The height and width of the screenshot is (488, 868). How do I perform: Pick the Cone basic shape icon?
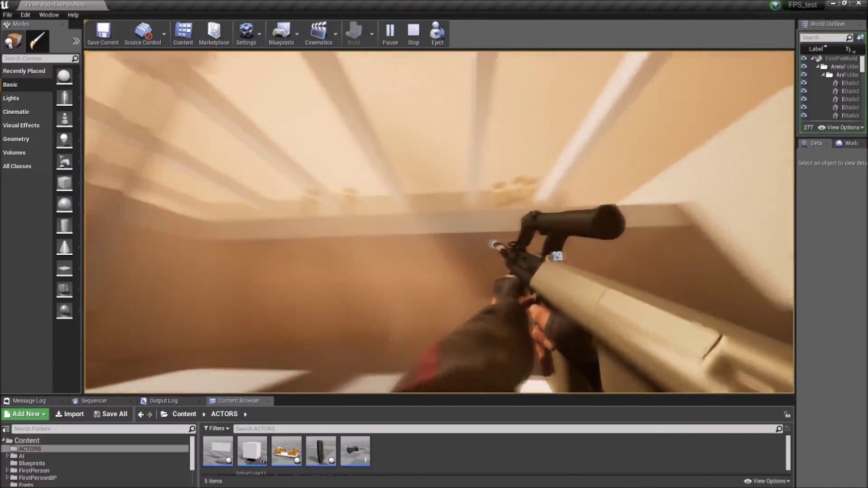[64, 247]
